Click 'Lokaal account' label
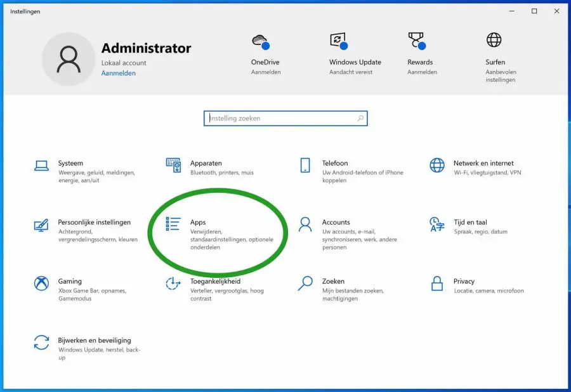The width and height of the screenshot is (571, 392). click(x=124, y=63)
